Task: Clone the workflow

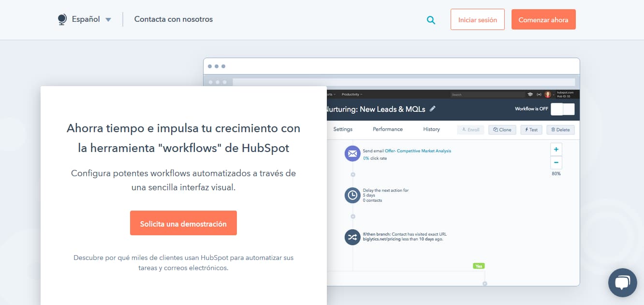Action: (x=502, y=130)
